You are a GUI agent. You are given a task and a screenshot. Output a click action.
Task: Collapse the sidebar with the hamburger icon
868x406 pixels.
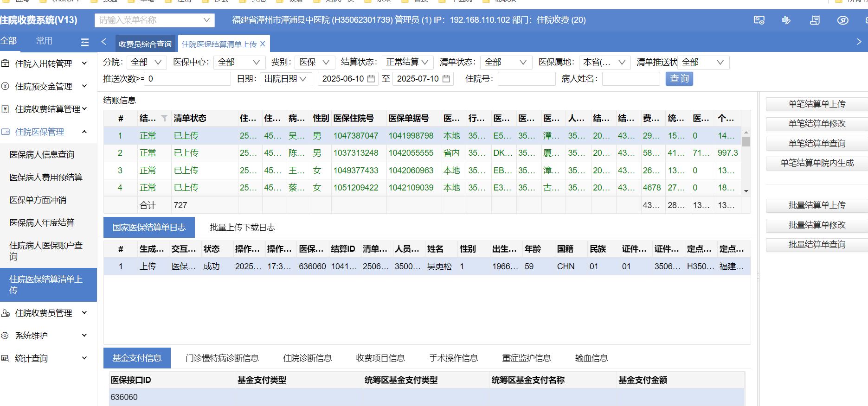click(x=85, y=42)
